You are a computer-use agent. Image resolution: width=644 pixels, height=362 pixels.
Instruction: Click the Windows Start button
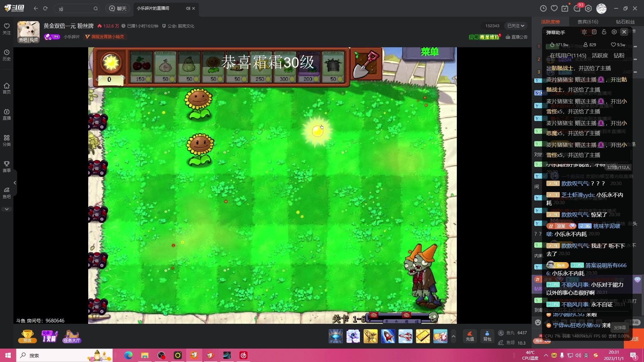8,355
